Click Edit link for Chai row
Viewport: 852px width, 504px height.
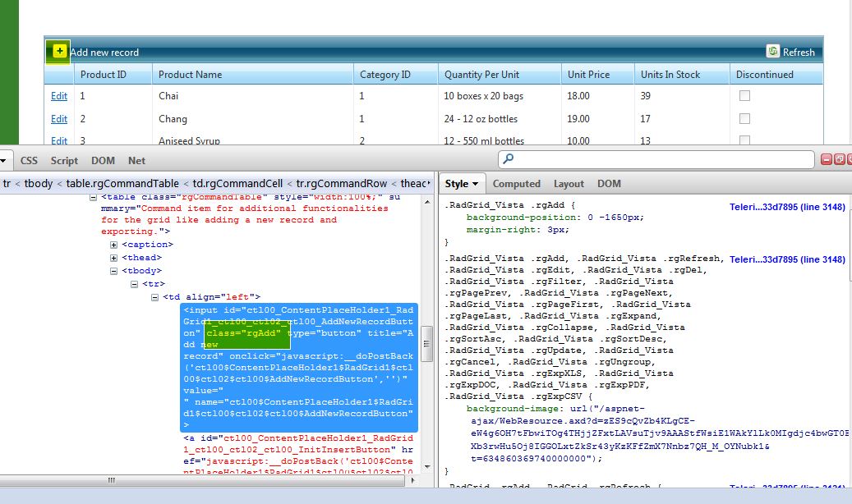(59, 96)
